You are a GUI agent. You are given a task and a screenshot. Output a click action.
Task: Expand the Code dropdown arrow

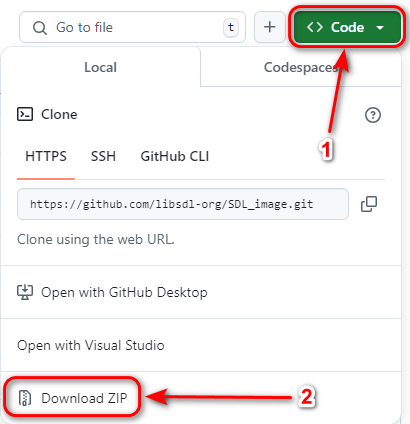tap(380, 28)
